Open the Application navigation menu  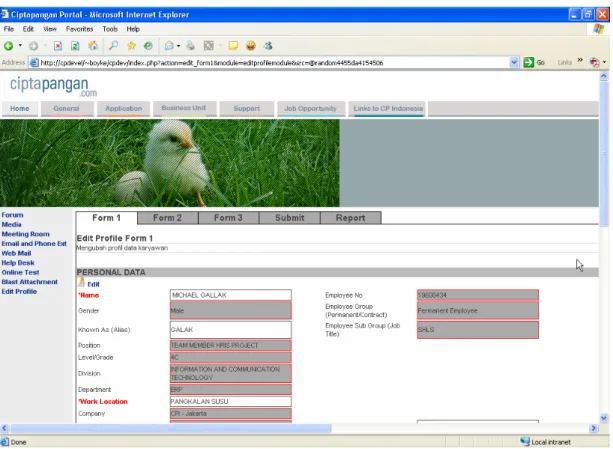pos(124,109)
